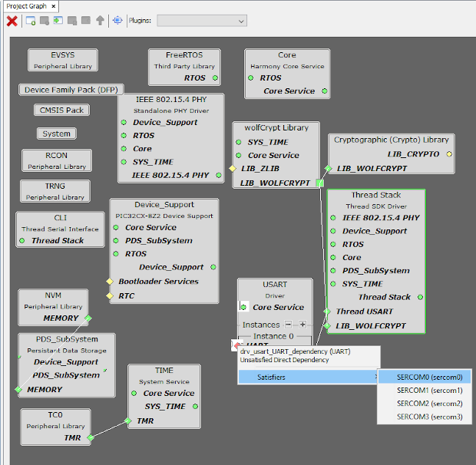This screenshot has width=476, height=465.
Task: Select the Project Graph tab
Action: pyautogui.click(x=26, y=5)
